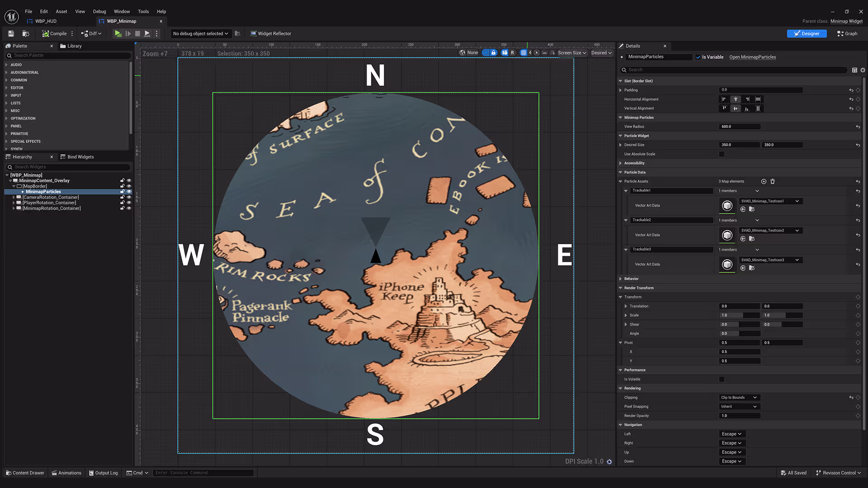Screen dimensions: 868x488
Task: Open the File menu
Action: [28, 11]
